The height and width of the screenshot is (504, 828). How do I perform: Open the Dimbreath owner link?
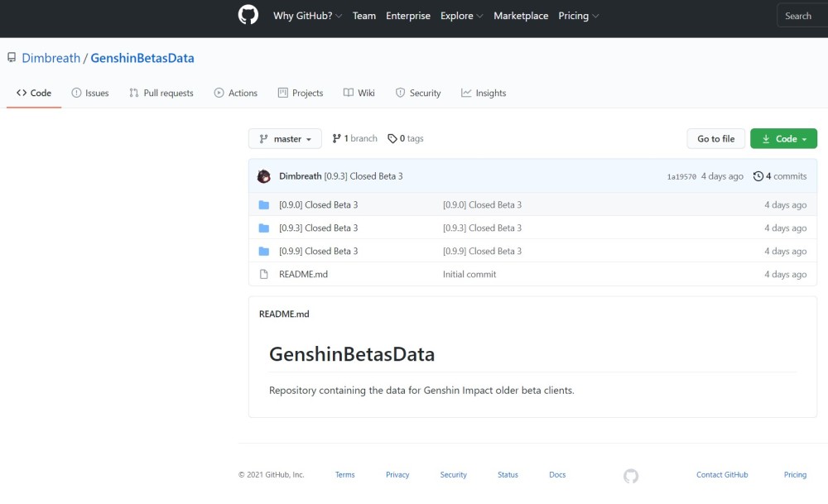click(x=51, y=58)
